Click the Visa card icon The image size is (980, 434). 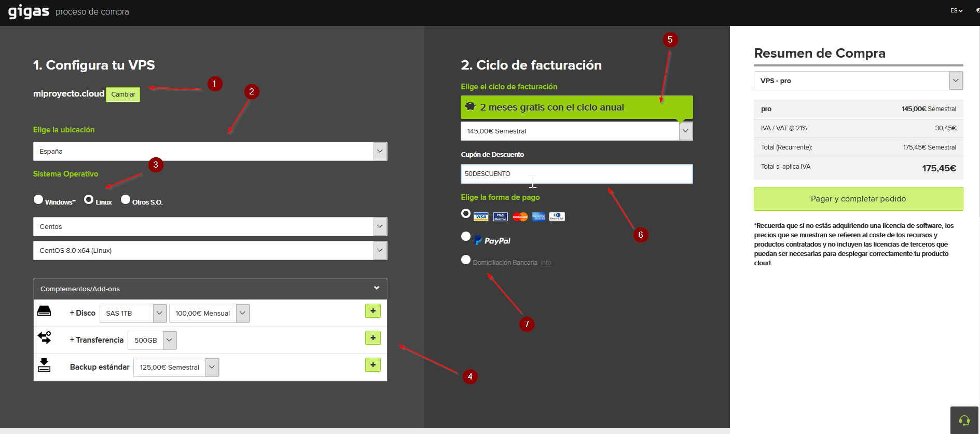481,217
